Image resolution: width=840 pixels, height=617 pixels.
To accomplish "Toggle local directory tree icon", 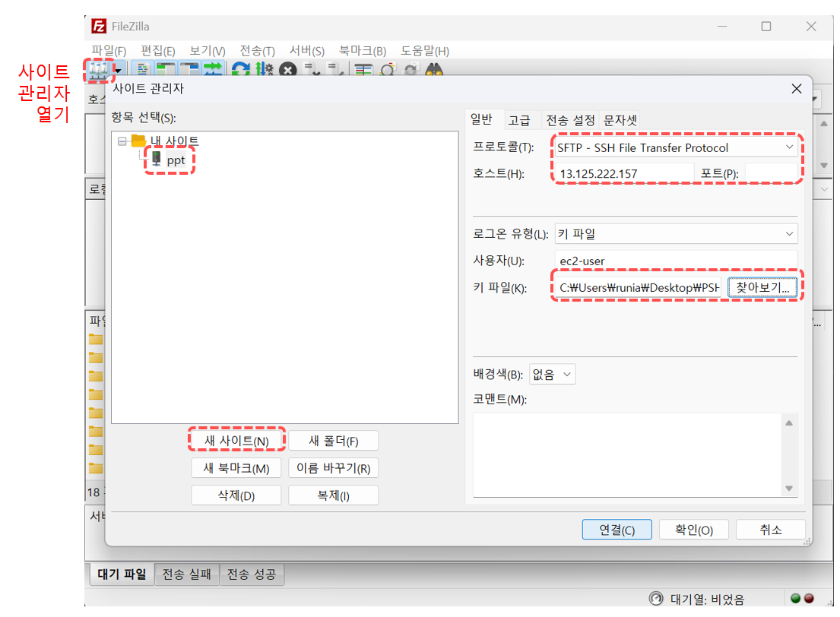I will pyautogui.click(x=166, y=70).
